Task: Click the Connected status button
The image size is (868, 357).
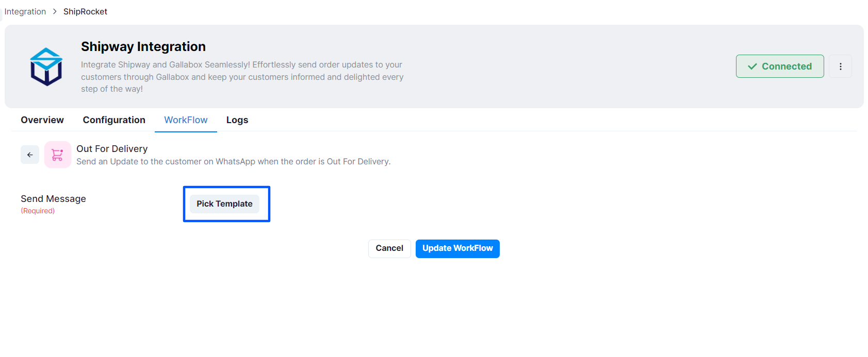Action: pyautogui.click(x=780, y=66)
